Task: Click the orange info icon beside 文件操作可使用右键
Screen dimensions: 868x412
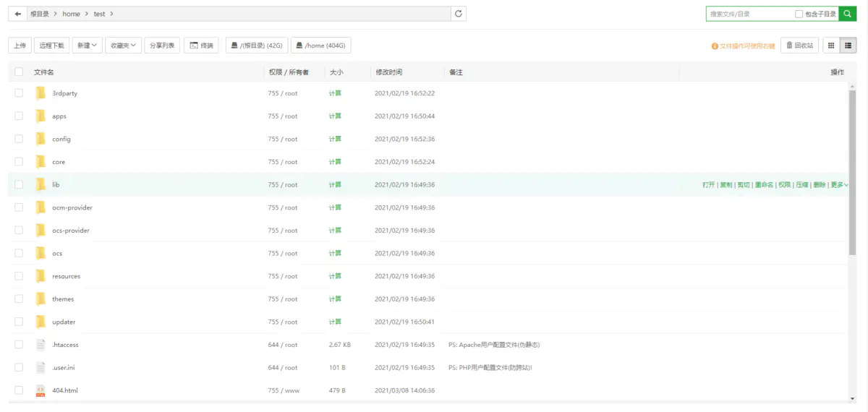Action: tap(715, 46)
